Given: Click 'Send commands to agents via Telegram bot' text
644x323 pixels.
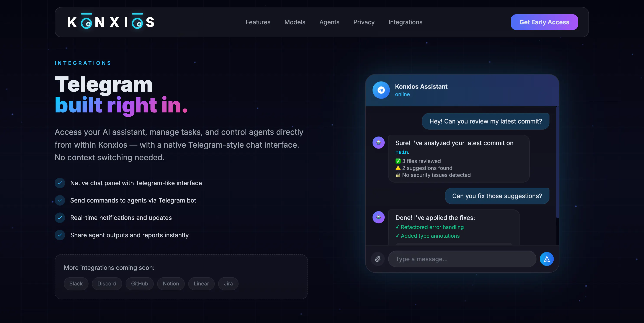Looking at the screenshot, I should pyautogui.click(x=133, y=200).
